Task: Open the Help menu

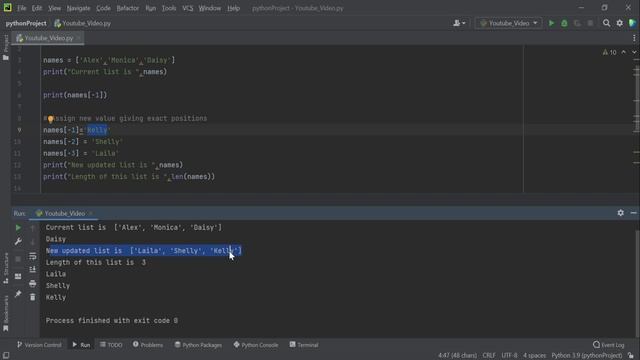Action: coord(233,8)
